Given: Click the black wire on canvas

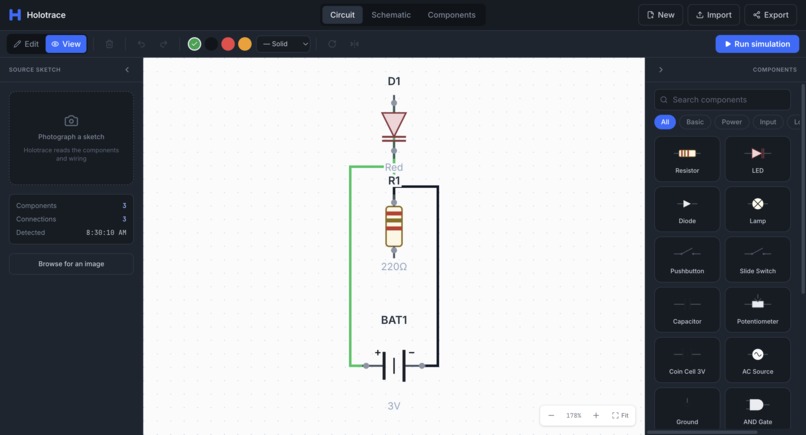Looking at the screenshot, I should [x=438, y=278].
